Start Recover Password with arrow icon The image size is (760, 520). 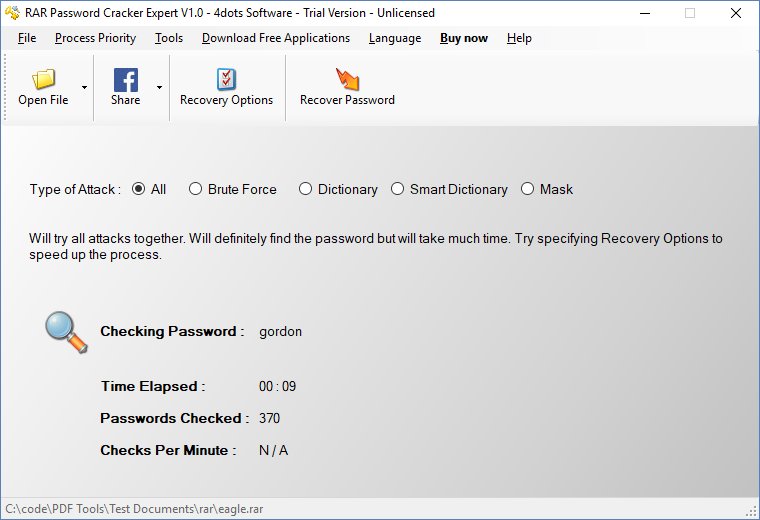pyautogui.click(x=348, y=79)
